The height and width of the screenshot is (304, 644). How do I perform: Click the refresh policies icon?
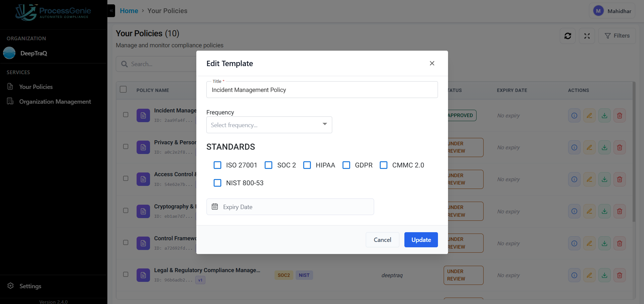coord(567,36)
